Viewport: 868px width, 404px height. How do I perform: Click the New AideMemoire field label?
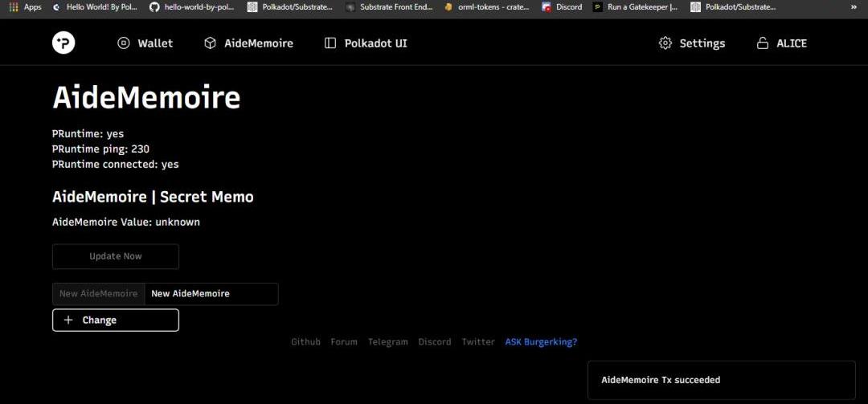point(99,294)
